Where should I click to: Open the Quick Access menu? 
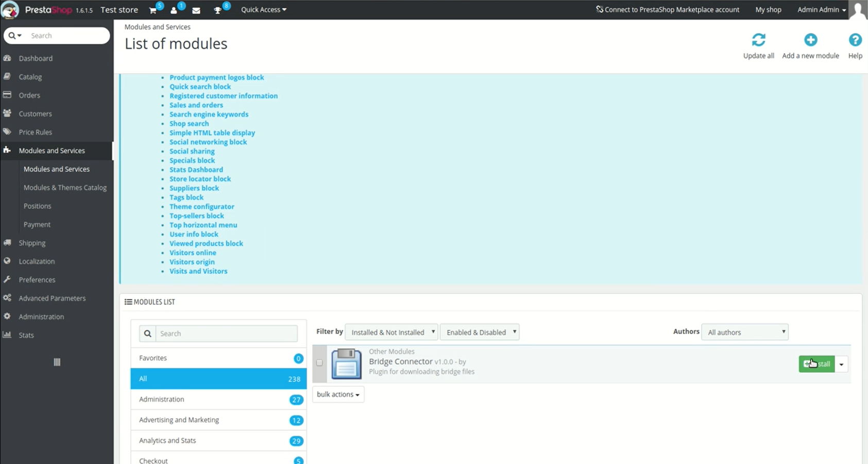(x=263, y=10)
